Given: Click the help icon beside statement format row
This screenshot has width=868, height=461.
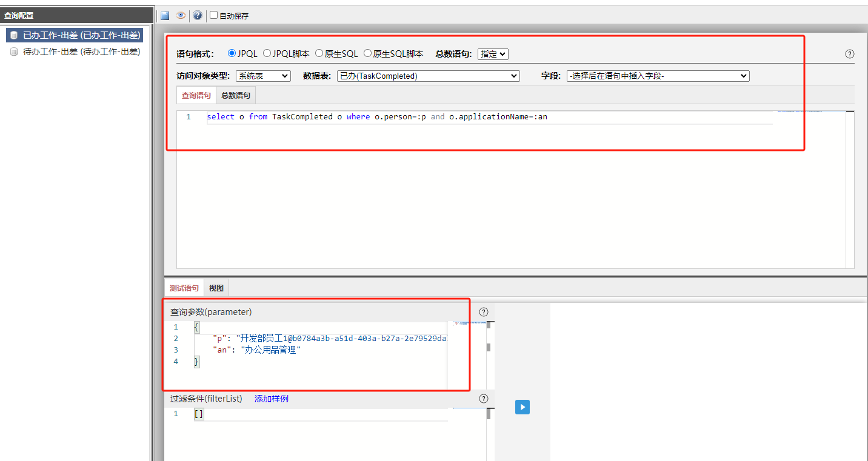Looking at the screenshot, I should (850, 54).
